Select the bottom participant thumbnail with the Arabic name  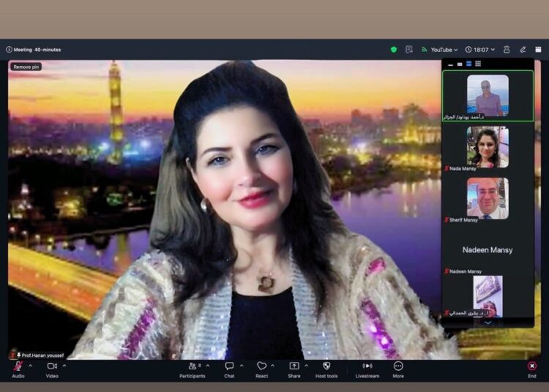coord(488,296)
